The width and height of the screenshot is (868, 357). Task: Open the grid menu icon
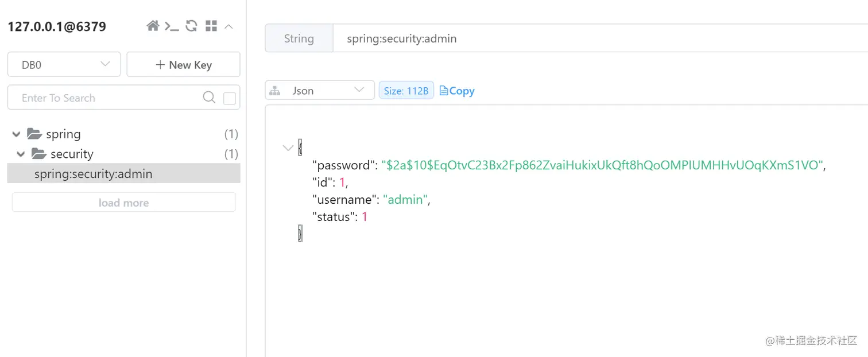[x=211, y=26]
